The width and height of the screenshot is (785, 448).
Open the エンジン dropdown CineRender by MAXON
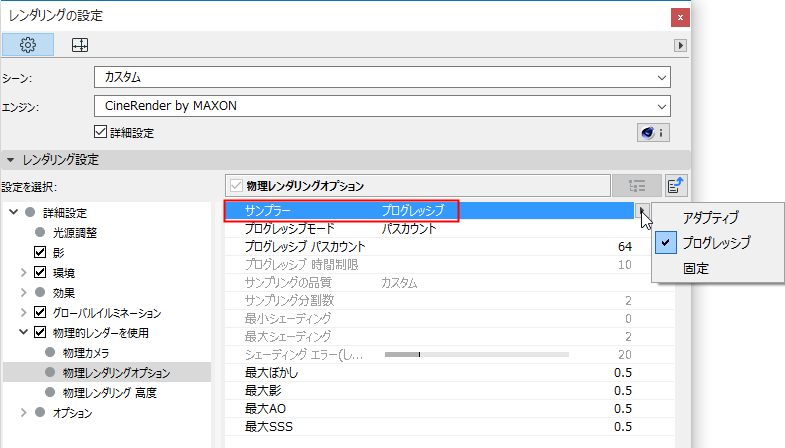pos(382,106)
